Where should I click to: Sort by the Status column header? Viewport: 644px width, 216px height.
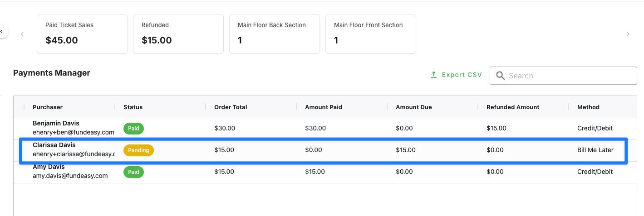point(133,107)
